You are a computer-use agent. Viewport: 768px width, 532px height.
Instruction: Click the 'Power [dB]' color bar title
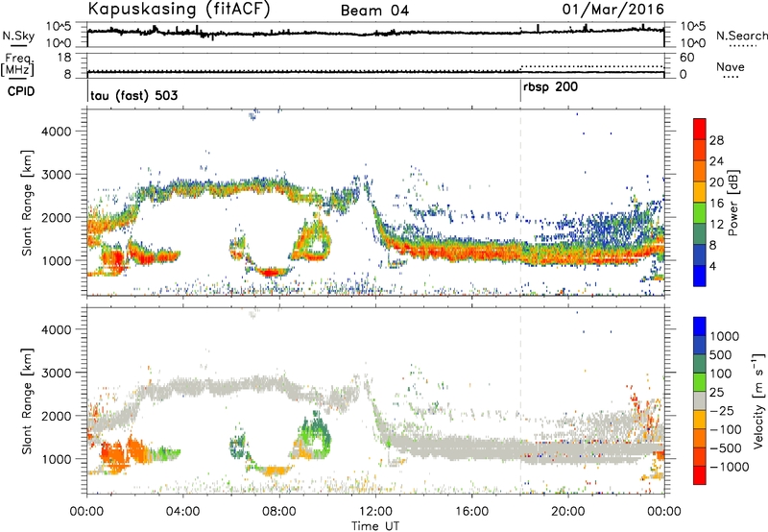point(733,203)
